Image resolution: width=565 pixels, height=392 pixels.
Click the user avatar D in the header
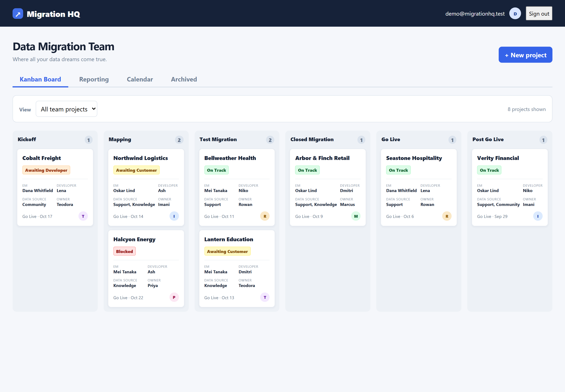515,14
